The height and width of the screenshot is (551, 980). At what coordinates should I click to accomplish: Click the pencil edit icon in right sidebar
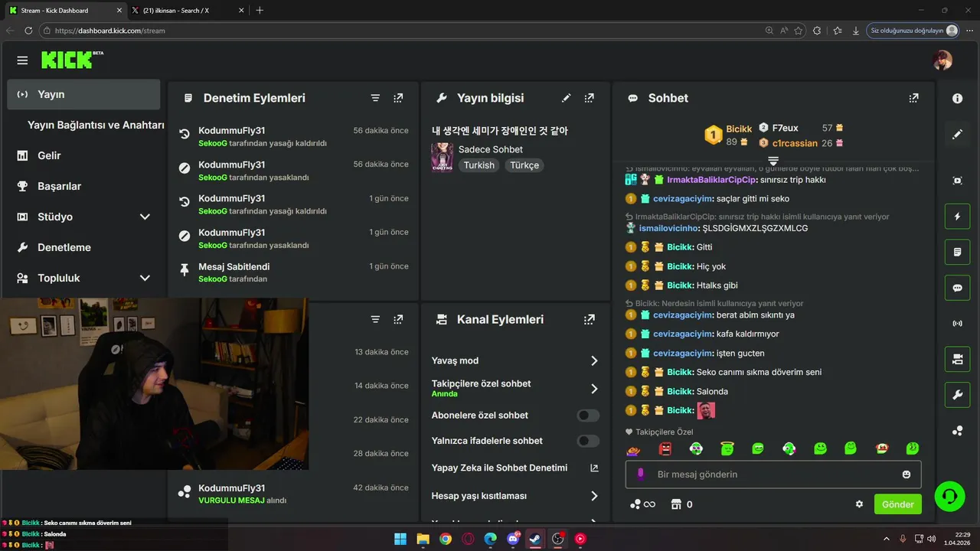point(957,135)
